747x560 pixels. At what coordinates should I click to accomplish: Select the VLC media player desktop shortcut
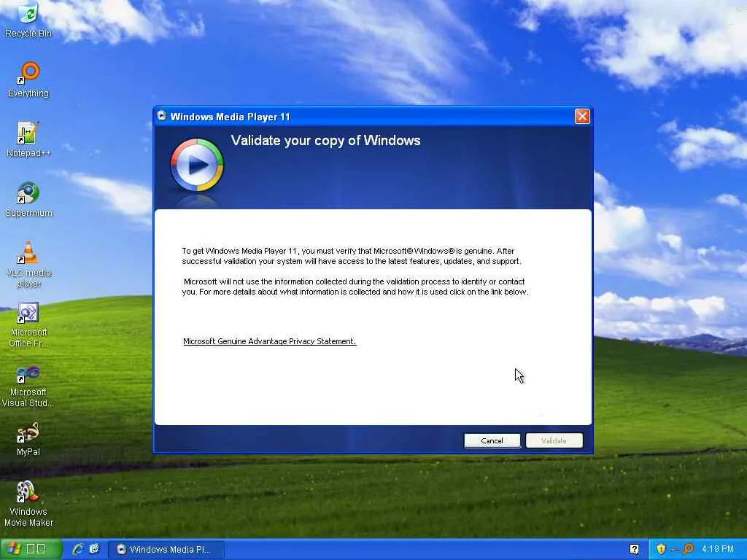click(x=28, y=264)
